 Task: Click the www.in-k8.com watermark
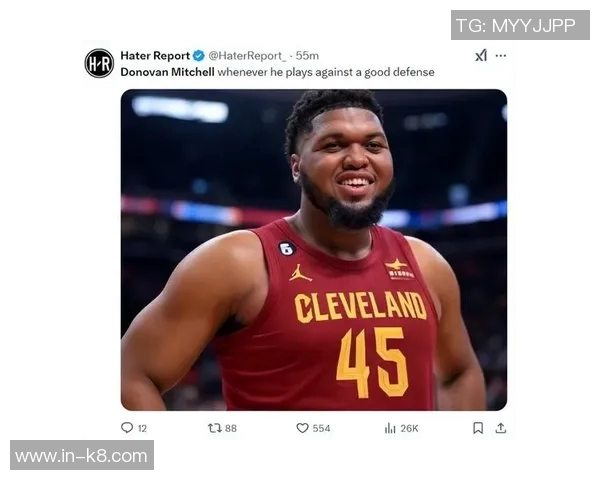pyautogui.click(x=82, y=456)
